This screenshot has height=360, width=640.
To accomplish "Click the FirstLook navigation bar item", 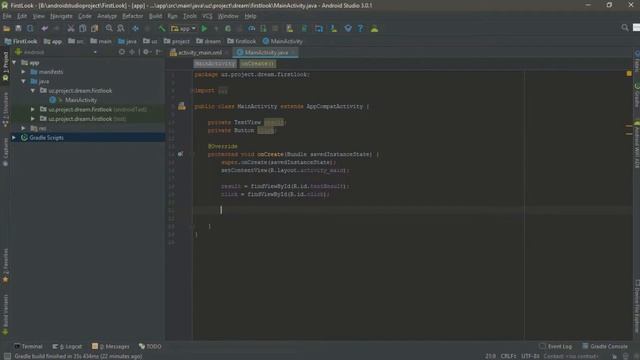I will tap(21, 41).
